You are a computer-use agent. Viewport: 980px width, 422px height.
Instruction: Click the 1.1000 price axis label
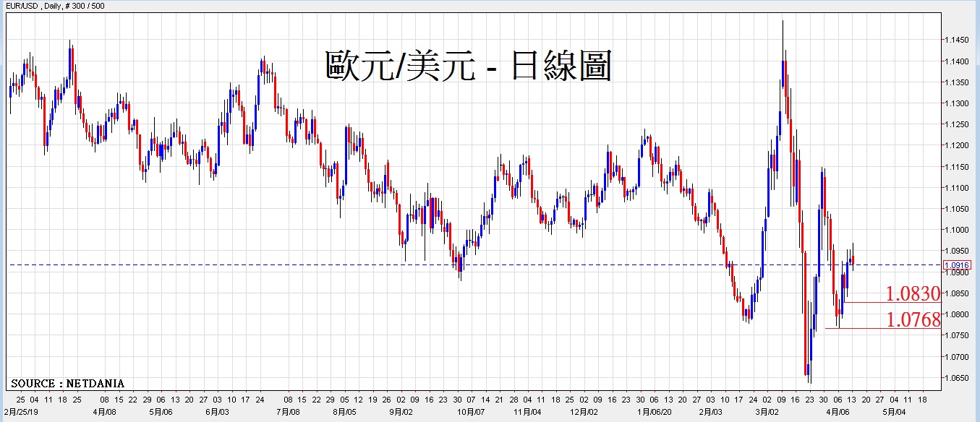(958, 230)
